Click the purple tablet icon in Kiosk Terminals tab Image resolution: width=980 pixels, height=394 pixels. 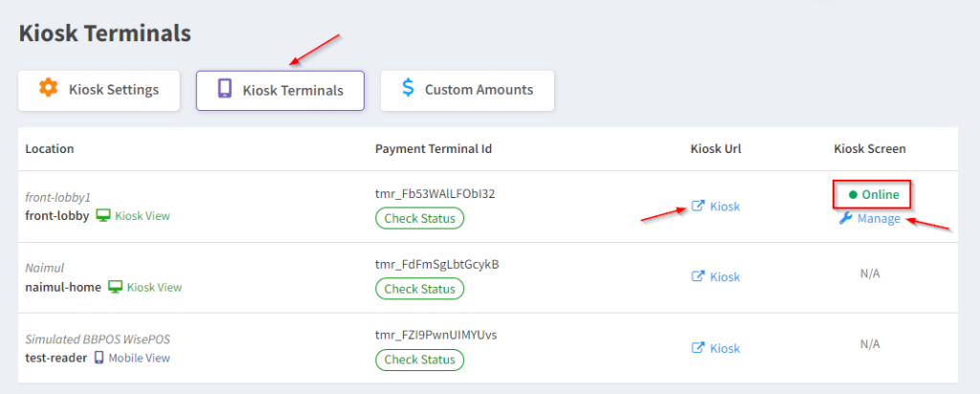[225, 89]
